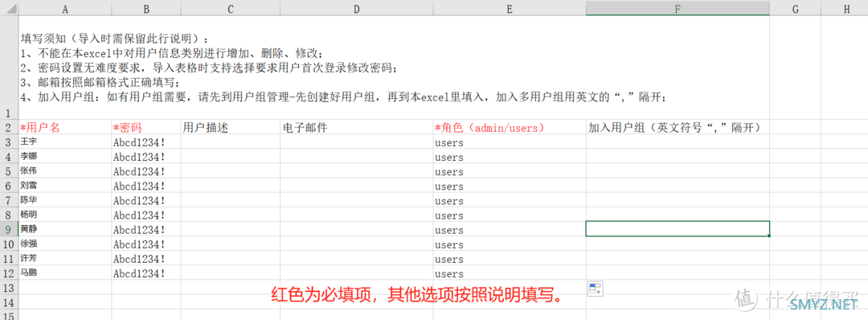Screen dimensions: 868x320
Task: Select the cell containing 刘雪
Action: click(x=65, y=186)
